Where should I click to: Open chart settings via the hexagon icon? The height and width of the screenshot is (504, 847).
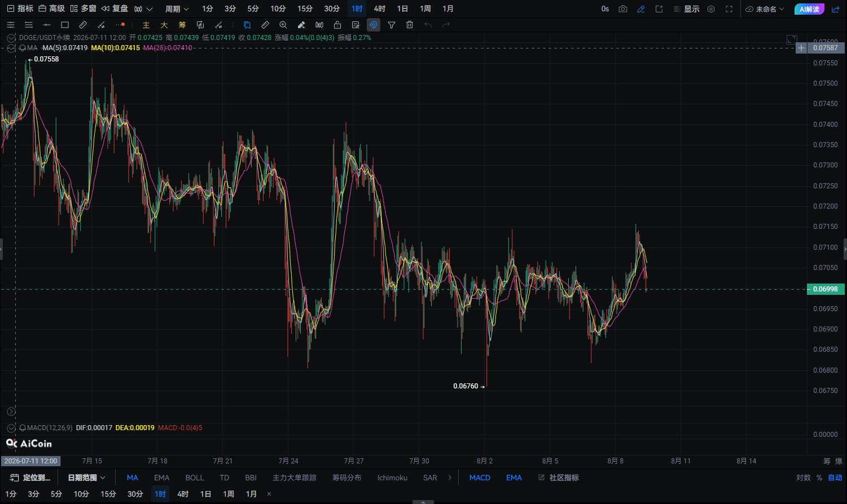coord(711,9)
